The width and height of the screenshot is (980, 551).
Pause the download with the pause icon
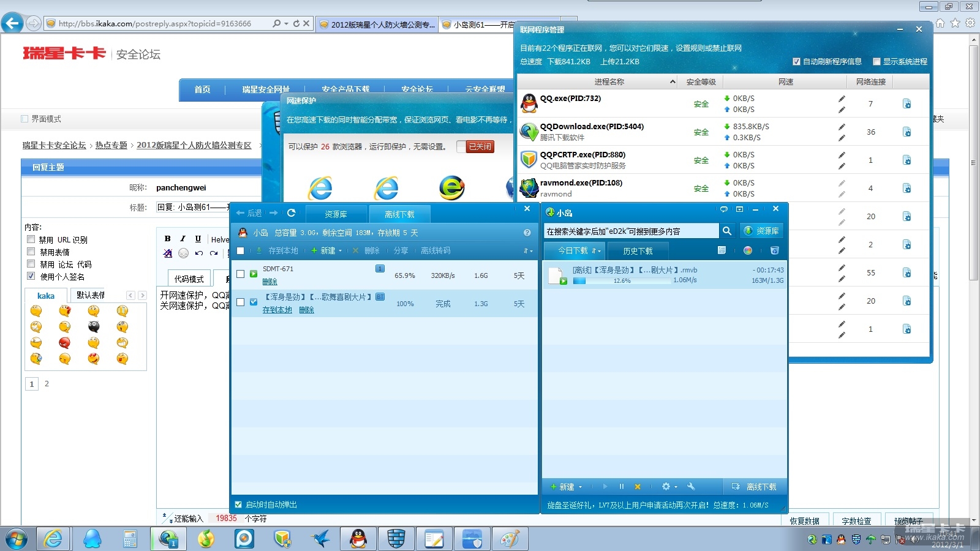621,487
